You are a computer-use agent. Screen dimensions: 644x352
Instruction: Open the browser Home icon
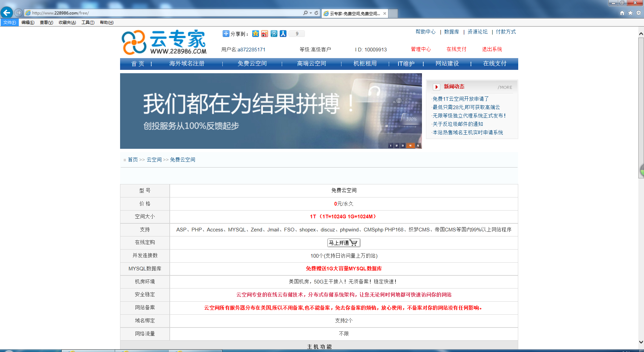622,13
